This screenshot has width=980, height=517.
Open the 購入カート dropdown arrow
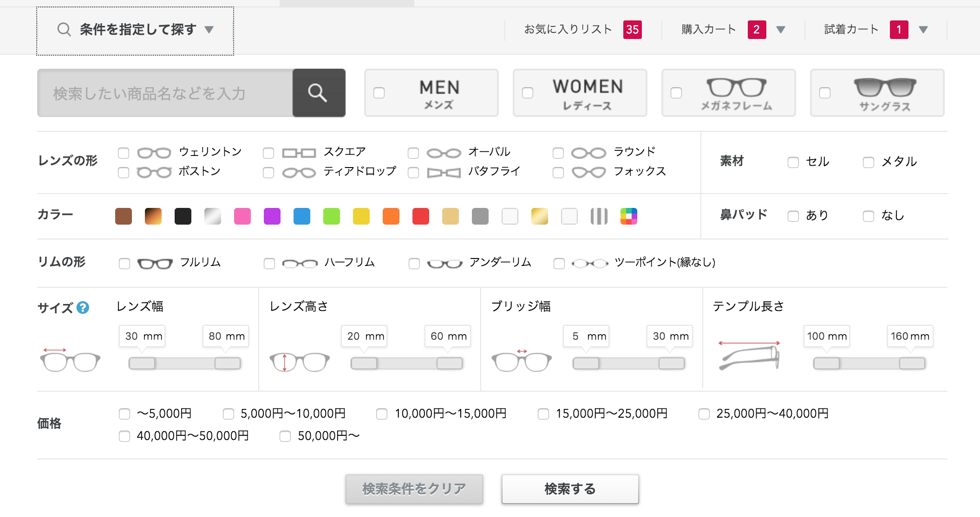pyautogui.click(x=781, y=30)
